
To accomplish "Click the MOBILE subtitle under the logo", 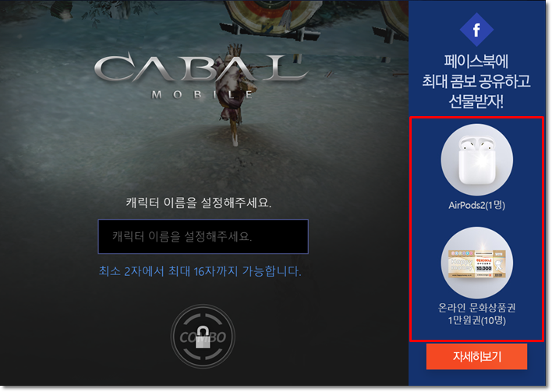I will [x=203, y=94].
